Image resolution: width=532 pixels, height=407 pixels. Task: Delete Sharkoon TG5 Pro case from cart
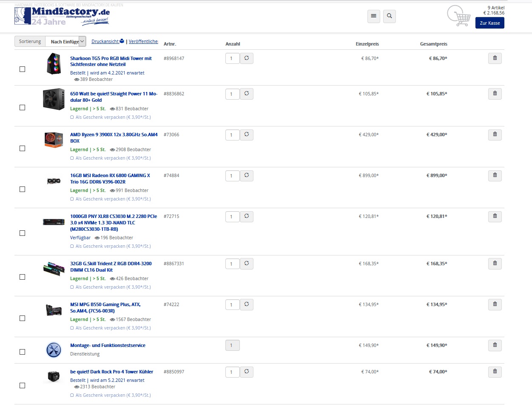[x=495, y=58]
